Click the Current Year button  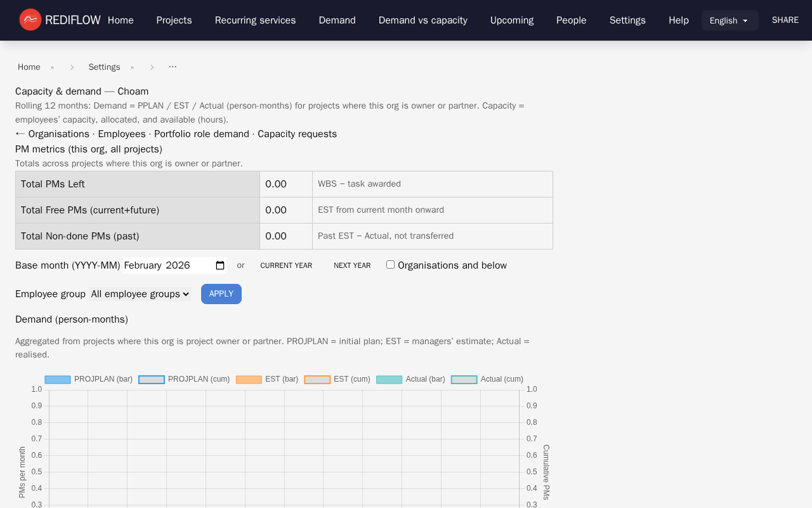click(286, 265)
